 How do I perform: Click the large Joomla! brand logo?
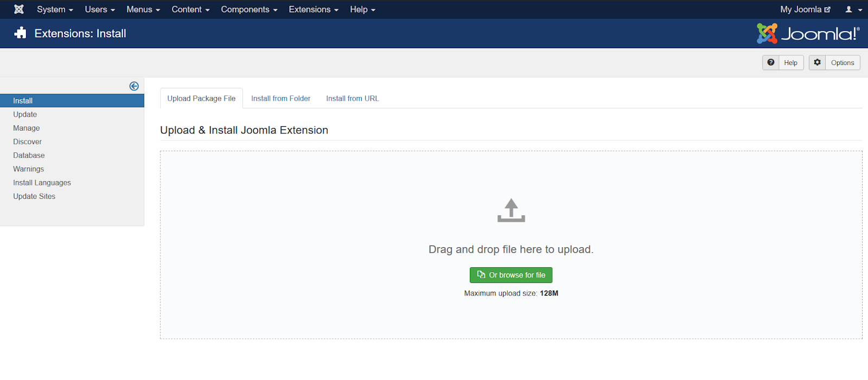point(808,34)
